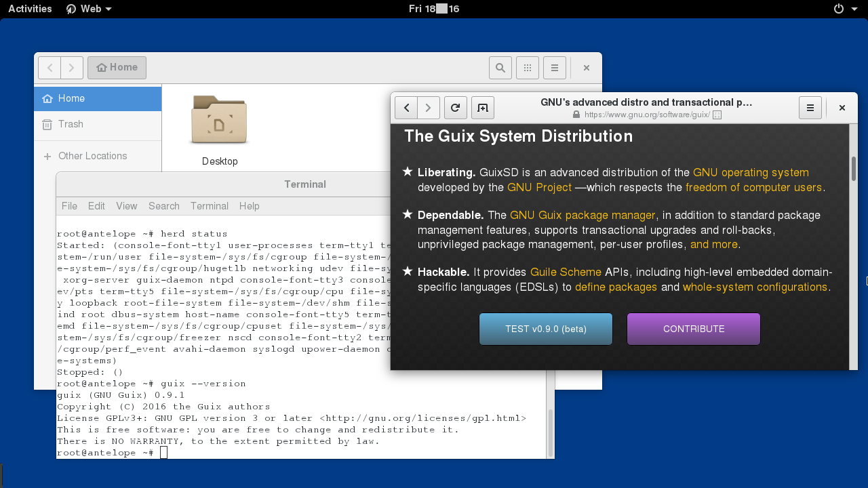Click the Guix System Distribution heading
Viewport: 868px width, 488px height.
pos(519,136)
